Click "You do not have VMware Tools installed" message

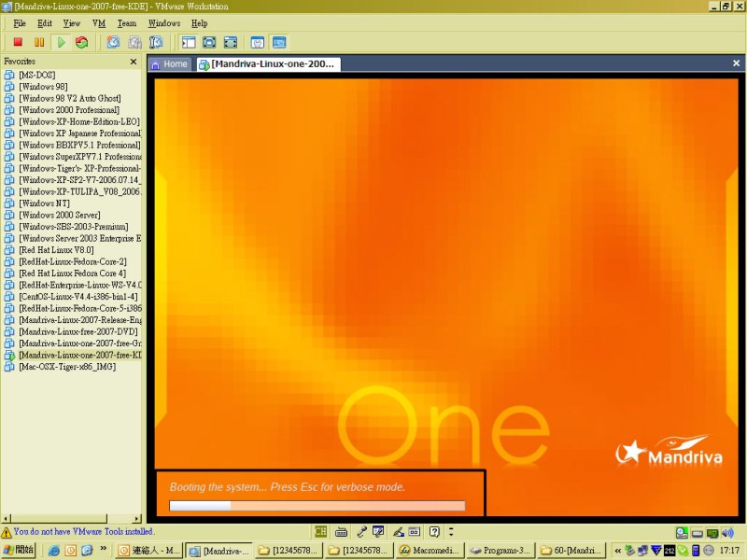tap(84, 531)
